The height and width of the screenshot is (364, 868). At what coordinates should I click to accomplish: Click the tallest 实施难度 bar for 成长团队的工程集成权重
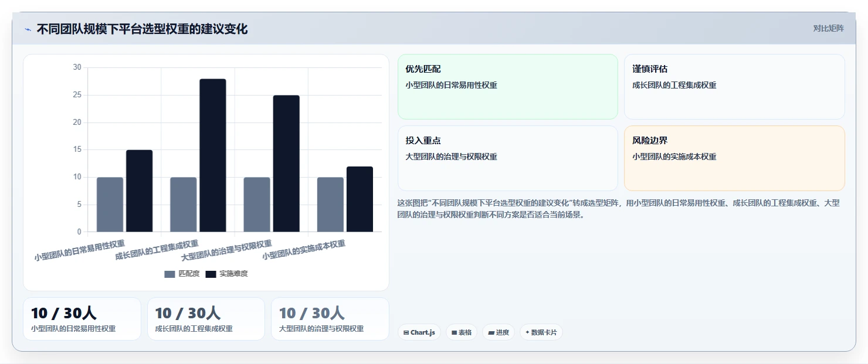click(x=213, y=155)
